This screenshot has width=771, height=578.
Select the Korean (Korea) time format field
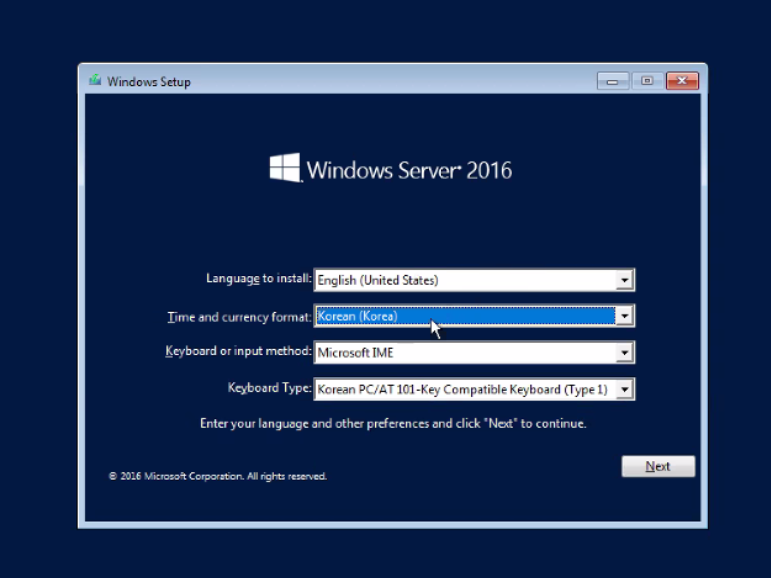click(x=474, y=316)
